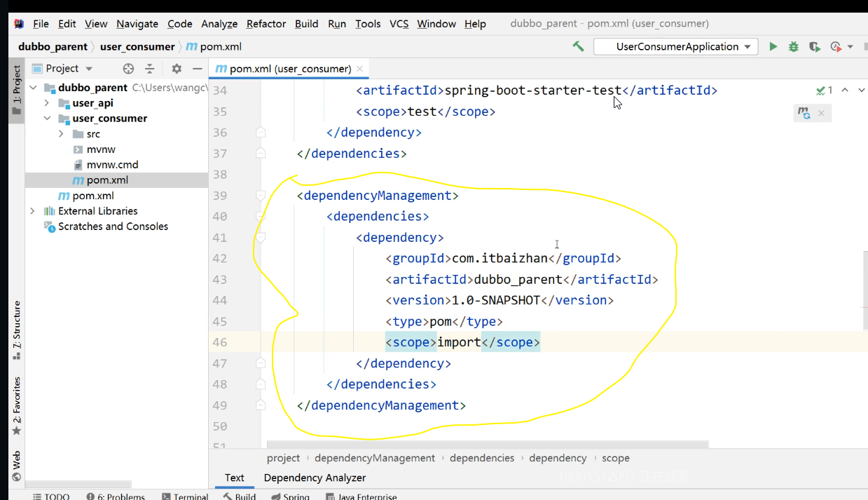This screenshot has height=500, width=868.
Task: Toggle the 2: Favorites tool window button
Action: pyautogui.click(x=16, y=406)
